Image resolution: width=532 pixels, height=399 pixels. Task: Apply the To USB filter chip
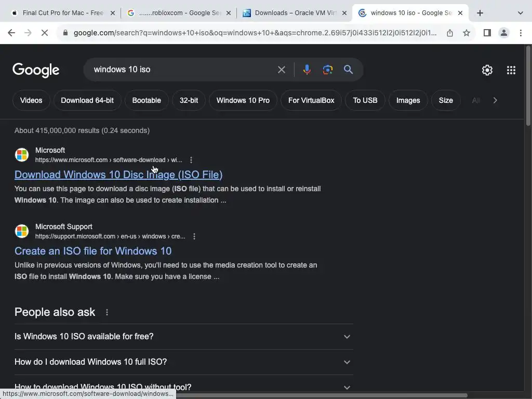(365, 100)
